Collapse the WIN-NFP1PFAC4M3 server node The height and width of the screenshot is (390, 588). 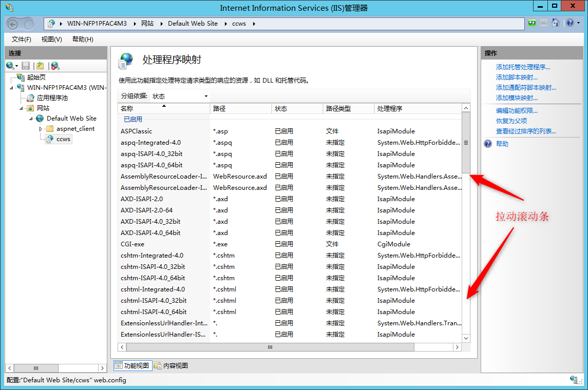click(12, 88)
